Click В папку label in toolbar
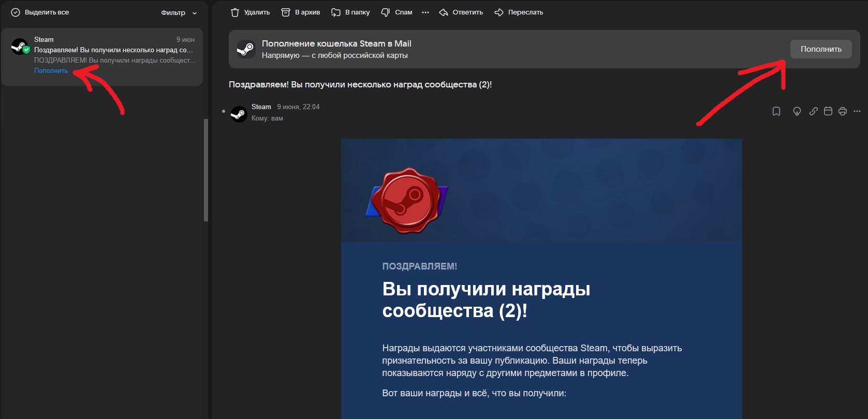The height and width of the screenshot is (419, 868). coord(358,12)
